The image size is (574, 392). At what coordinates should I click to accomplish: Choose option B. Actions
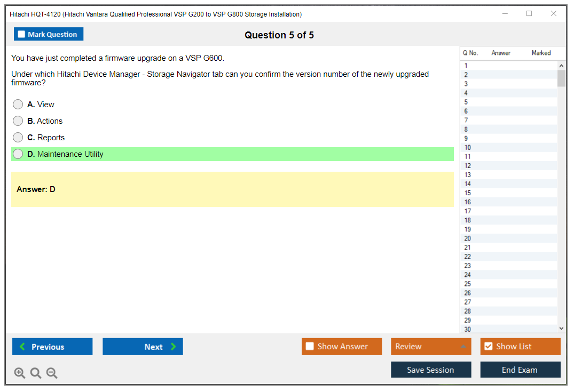(18, 121)
